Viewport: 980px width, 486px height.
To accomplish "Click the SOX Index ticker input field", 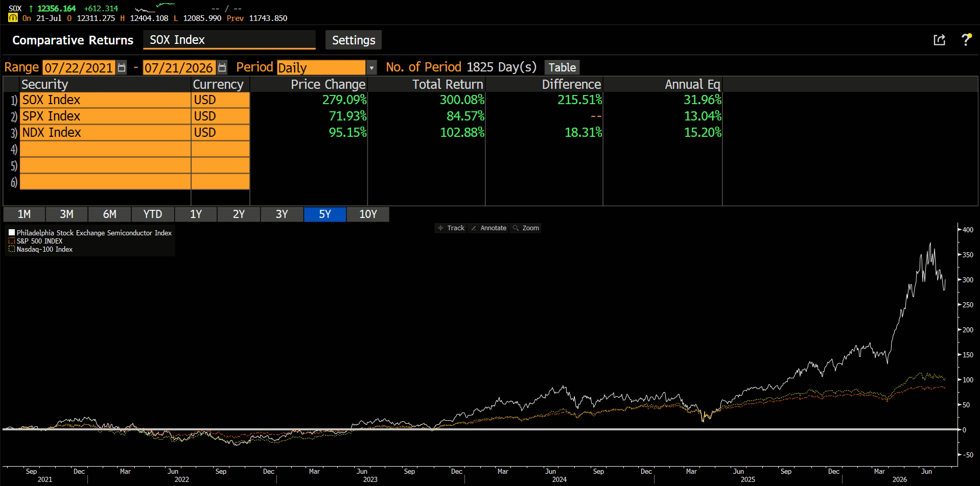I will [229, 40].
